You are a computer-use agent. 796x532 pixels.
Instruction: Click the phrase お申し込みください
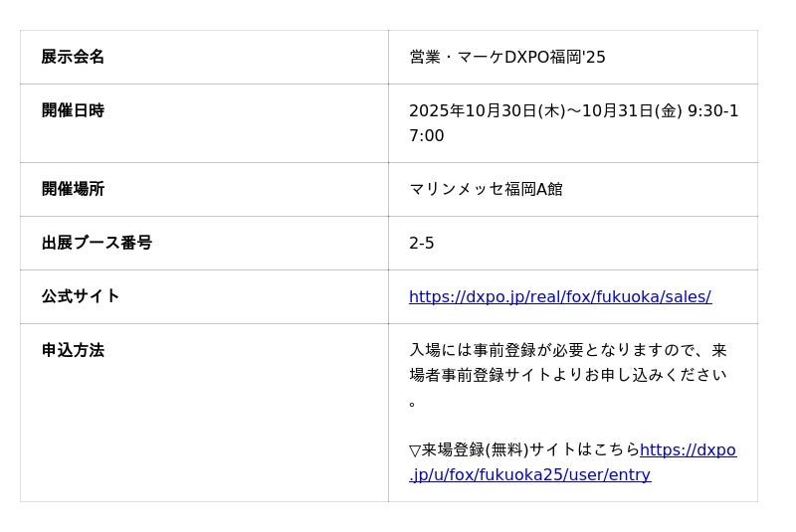656,375
